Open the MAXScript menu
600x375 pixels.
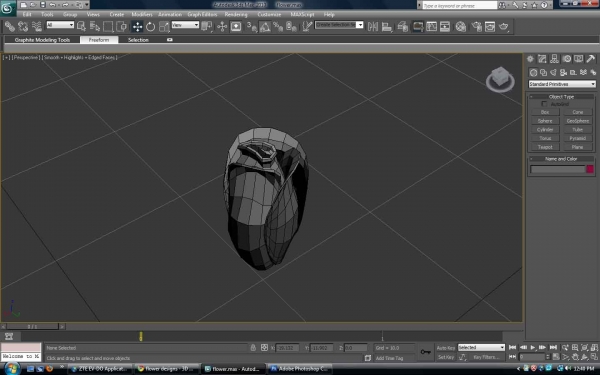[302, 15]
